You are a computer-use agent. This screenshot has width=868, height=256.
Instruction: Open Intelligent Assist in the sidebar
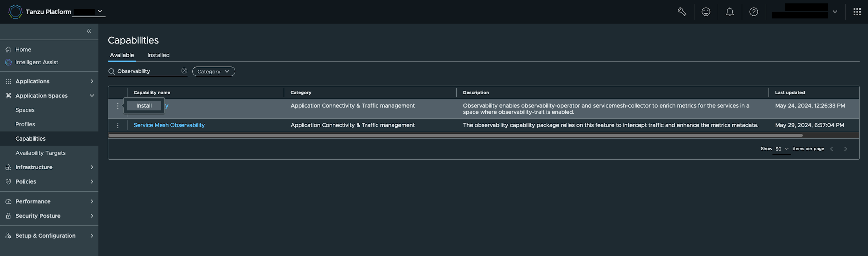point(37,62)
